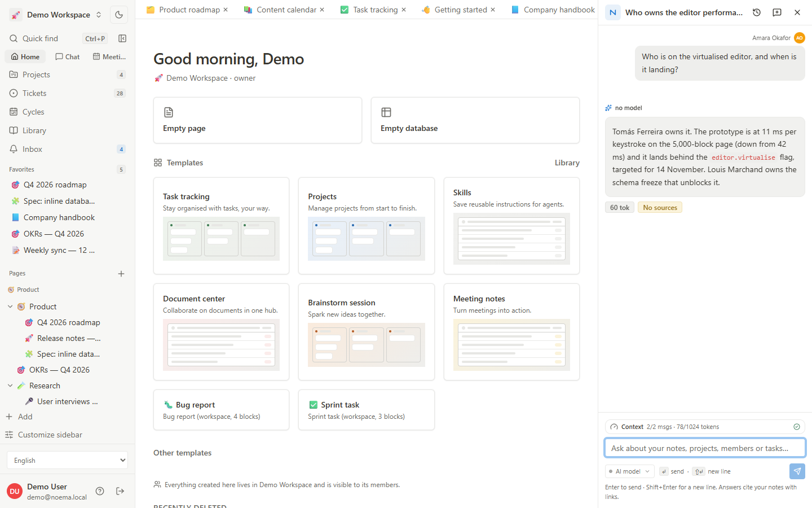Open the Library link beside Templates

coord(567,163)
